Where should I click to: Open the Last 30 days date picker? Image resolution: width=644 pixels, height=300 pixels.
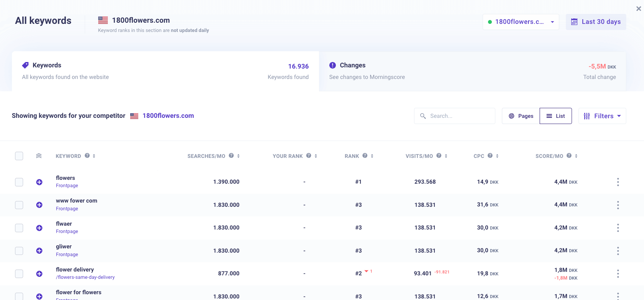coord(596,22)
